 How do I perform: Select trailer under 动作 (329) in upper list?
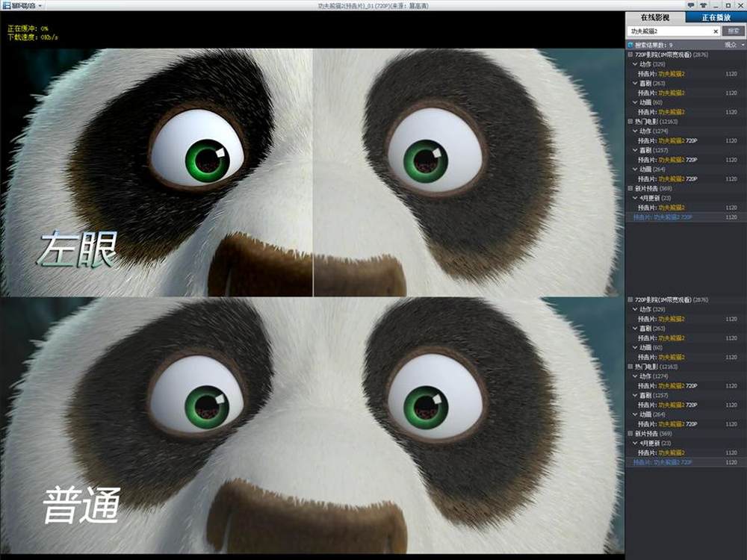[686, 74]
